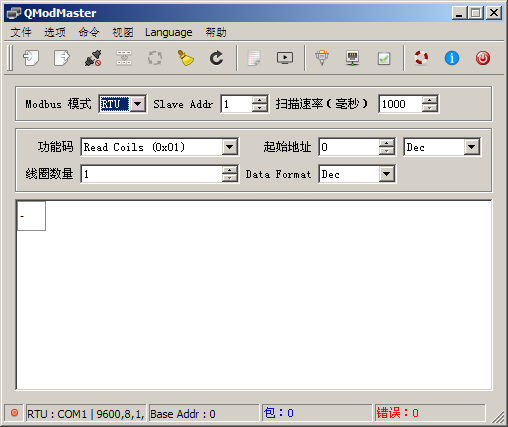
Task: Click the 扫描速率 1000 input field
Action: [x=401, y=104]
